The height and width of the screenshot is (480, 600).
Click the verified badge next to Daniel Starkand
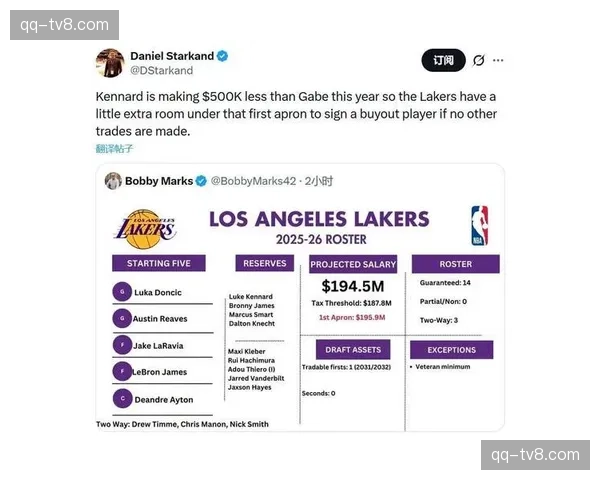point(223,56)
